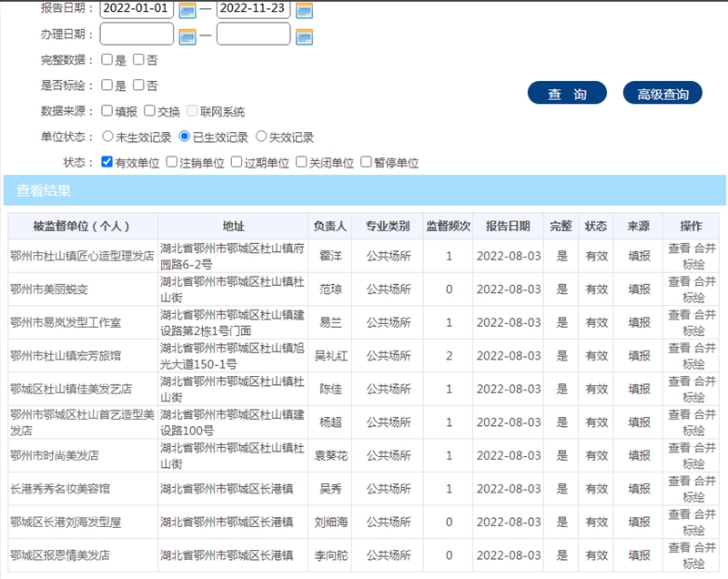Edit report start date field 2022-01-01
This screenshot has width=728, height=579.
(x=136, y=9)
